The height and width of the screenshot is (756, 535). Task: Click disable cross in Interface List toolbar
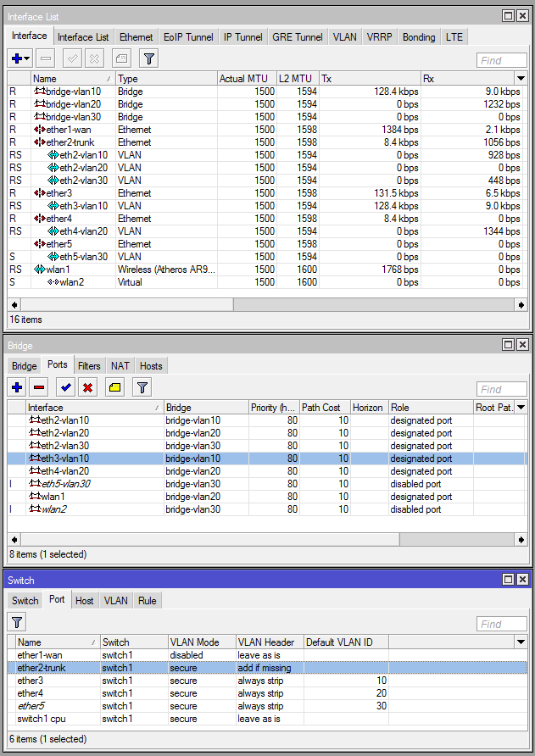95,58
